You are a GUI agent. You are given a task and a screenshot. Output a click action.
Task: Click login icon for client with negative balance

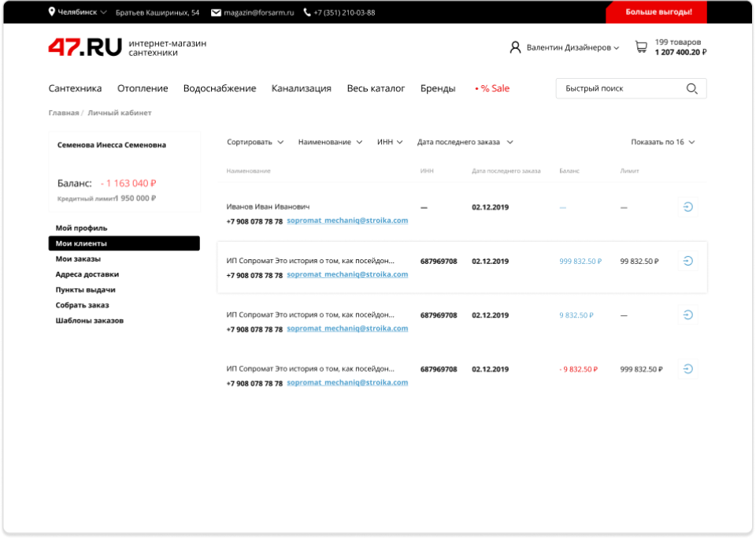(687, 369)
